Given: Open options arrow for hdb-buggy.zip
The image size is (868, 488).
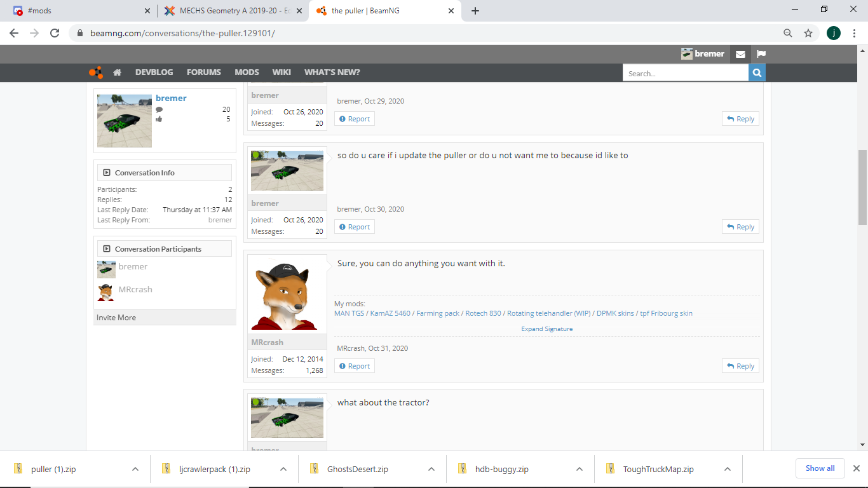Looking at the screenshot, I should tap(580, 469).
